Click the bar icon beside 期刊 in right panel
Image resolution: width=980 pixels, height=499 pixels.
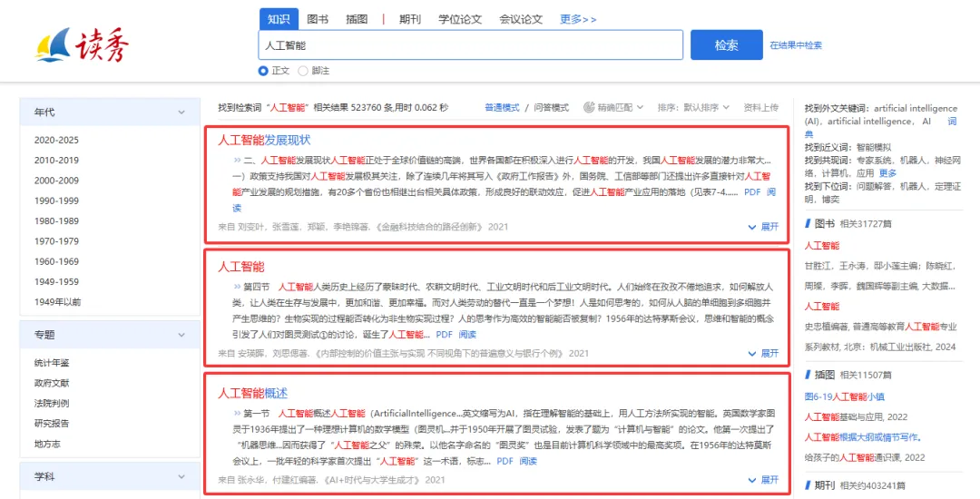pos(807,485)
